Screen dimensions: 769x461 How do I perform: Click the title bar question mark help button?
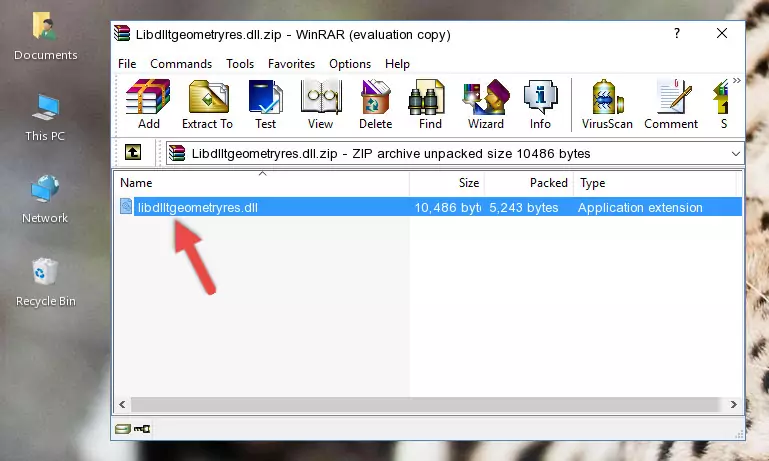677,33
